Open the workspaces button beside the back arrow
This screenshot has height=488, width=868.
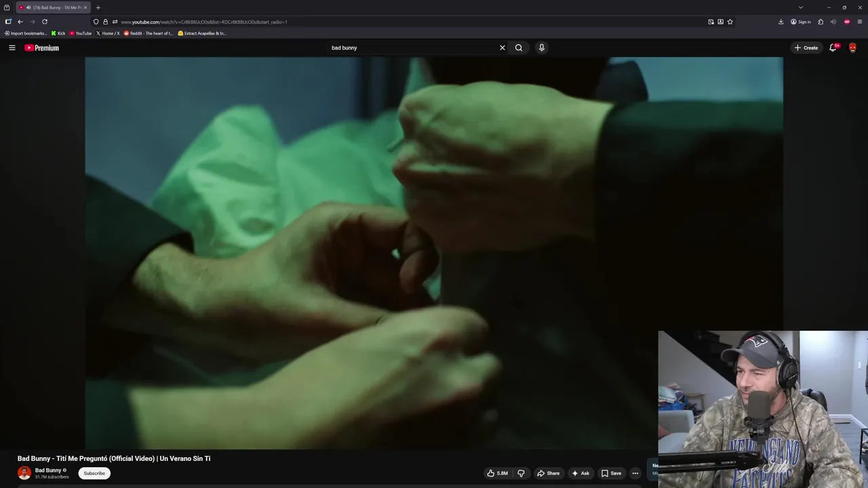pyautogui.click(x=8, y=22)
